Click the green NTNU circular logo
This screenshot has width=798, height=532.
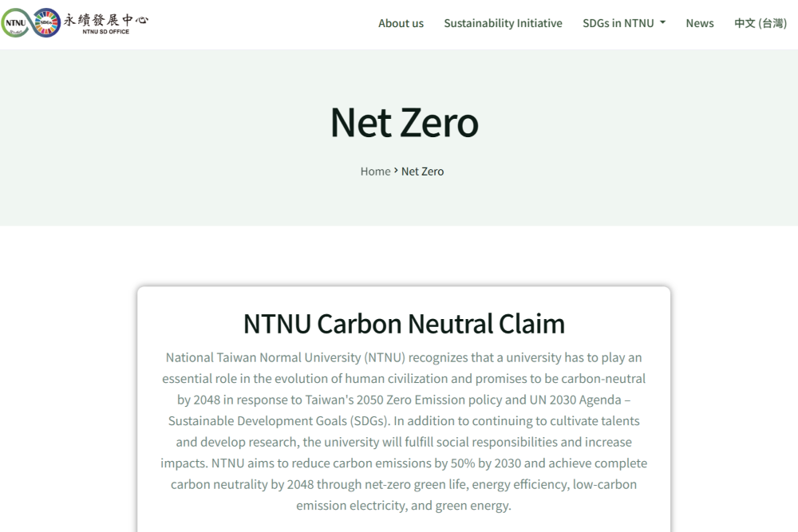(x=15, y=23)
